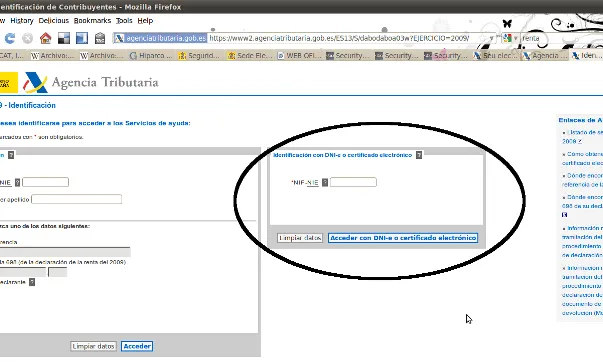Switch to the first 'W Archivo' tab

[x=53, y=56]
